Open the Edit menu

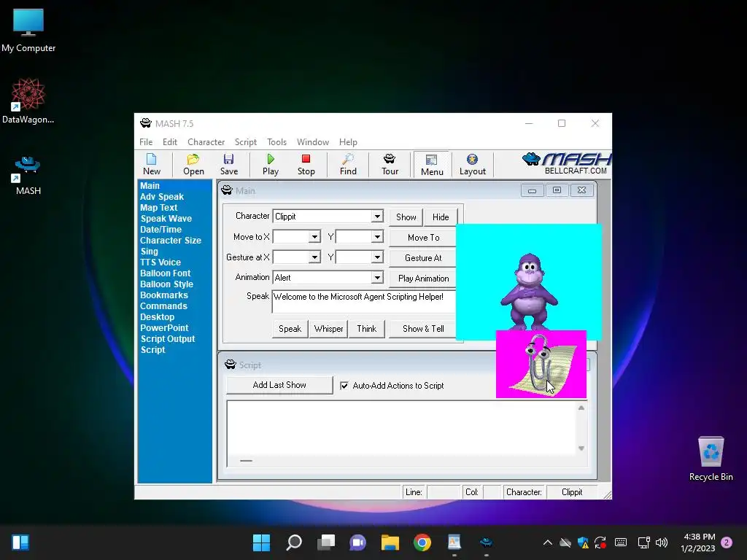169,142
